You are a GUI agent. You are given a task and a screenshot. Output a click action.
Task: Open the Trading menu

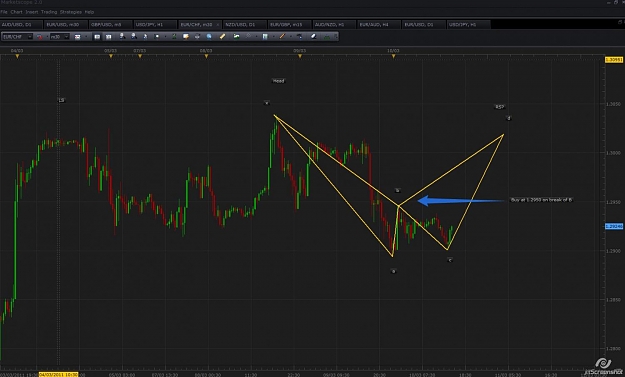(49, 12)
